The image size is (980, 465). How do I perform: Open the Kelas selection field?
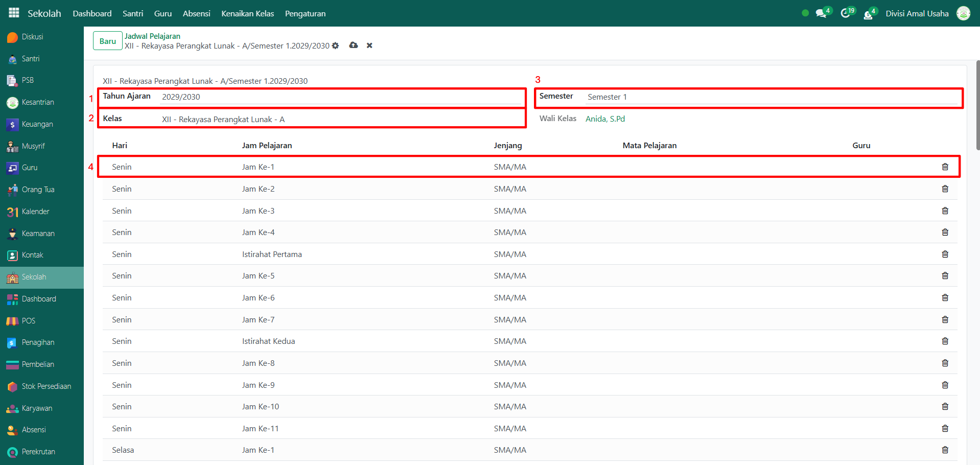click(340, 120)
